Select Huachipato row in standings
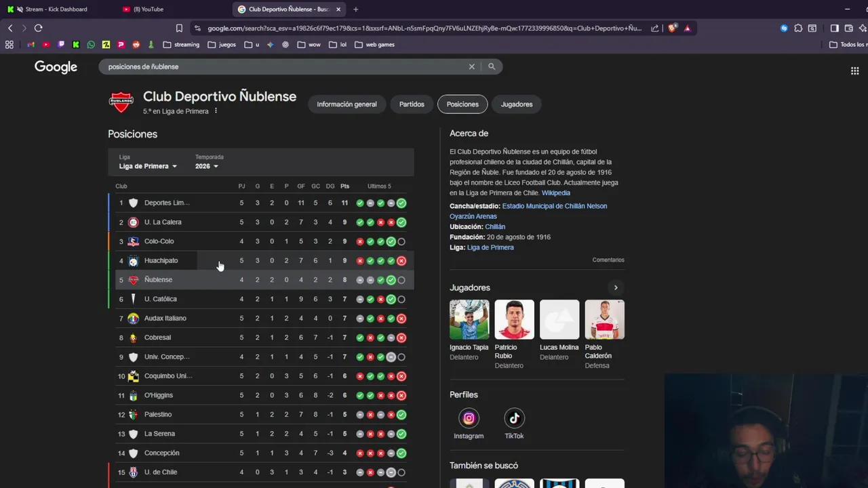 (x=261, y=261)
